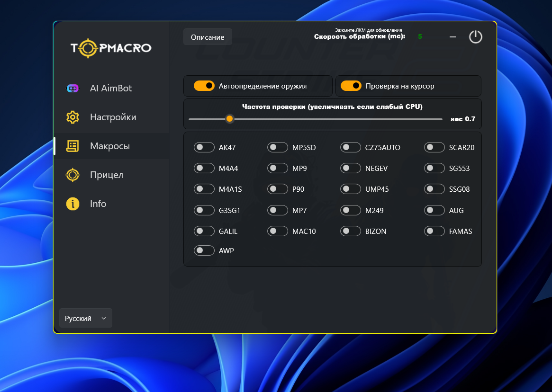Open the AI AimBot section
The height and width of the screenshot is (392, 552).
coord(112,88)
